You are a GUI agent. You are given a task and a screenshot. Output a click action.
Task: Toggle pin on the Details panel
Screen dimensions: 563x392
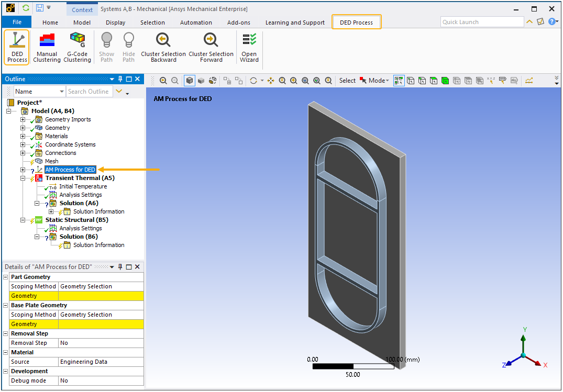coord(120,267)
